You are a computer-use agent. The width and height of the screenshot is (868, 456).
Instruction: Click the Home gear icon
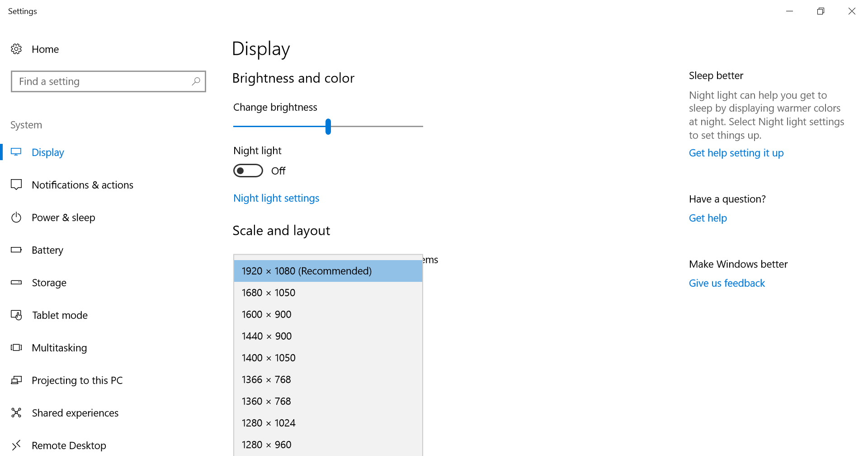(16, 49)
